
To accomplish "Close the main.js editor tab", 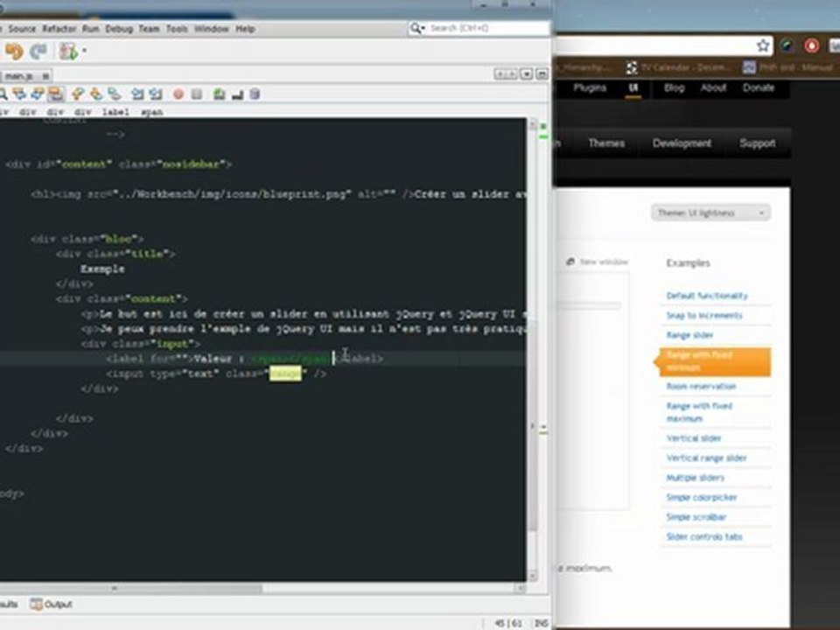I will pos(45,76).
